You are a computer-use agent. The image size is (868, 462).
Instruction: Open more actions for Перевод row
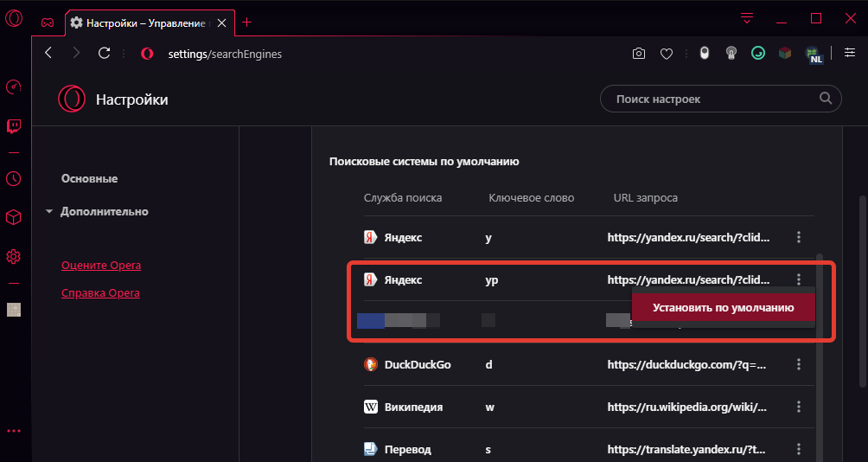coord(798,449)
